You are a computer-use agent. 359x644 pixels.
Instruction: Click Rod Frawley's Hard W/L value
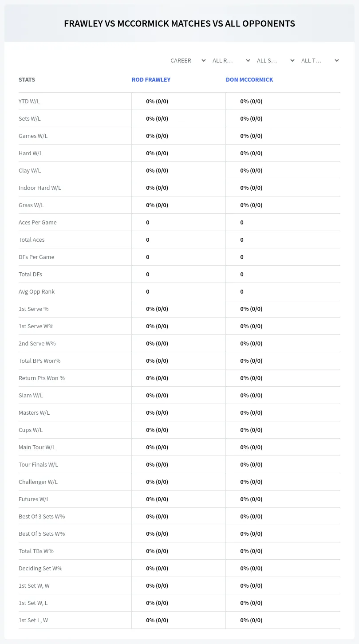[x=157, y=153]
